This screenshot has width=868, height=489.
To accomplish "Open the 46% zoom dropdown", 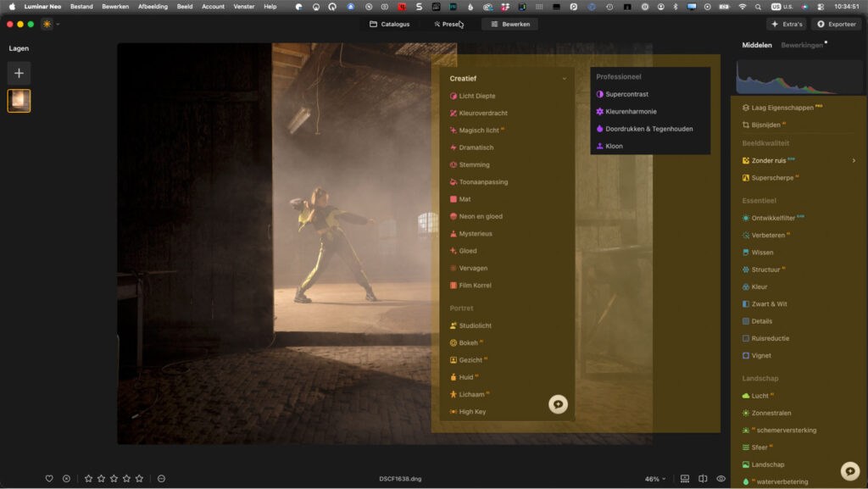I will click(x=655, y=479).
